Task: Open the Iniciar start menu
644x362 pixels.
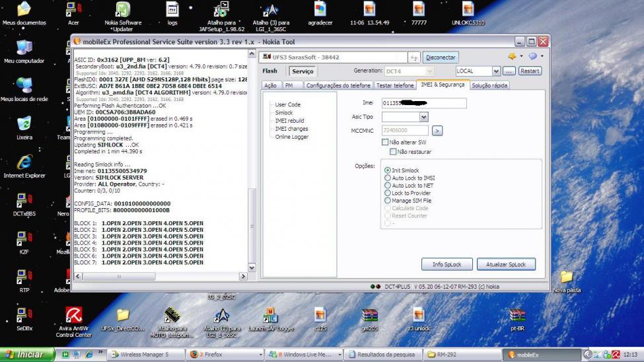Action: click(x=27, y=355)
